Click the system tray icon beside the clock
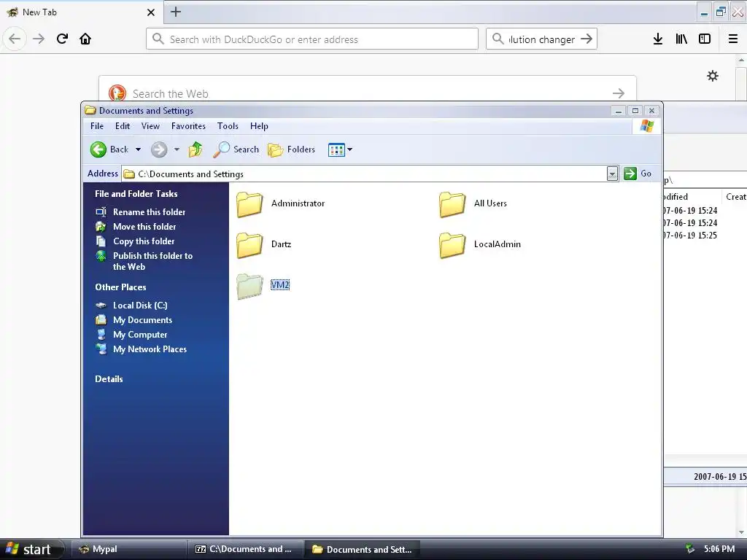 (x=690, y=549)
